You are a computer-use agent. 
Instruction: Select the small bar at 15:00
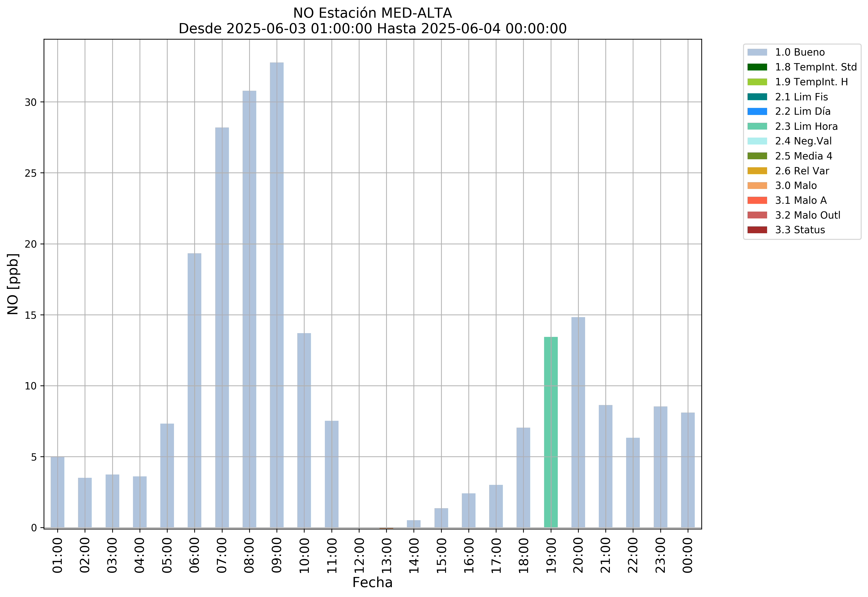(441, 518)
